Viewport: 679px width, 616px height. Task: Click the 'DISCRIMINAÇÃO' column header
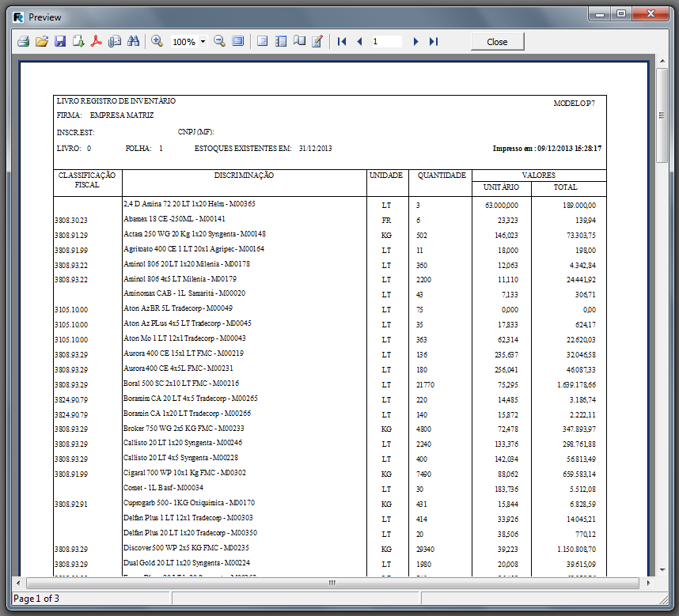click(244, 176)
